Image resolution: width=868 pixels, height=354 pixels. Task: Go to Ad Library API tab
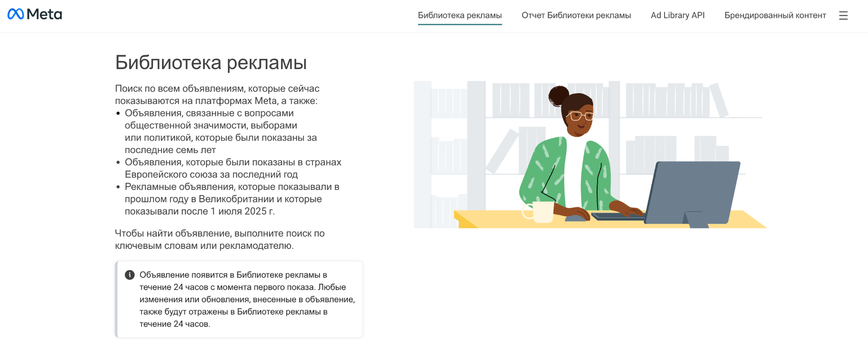point(678,16)
